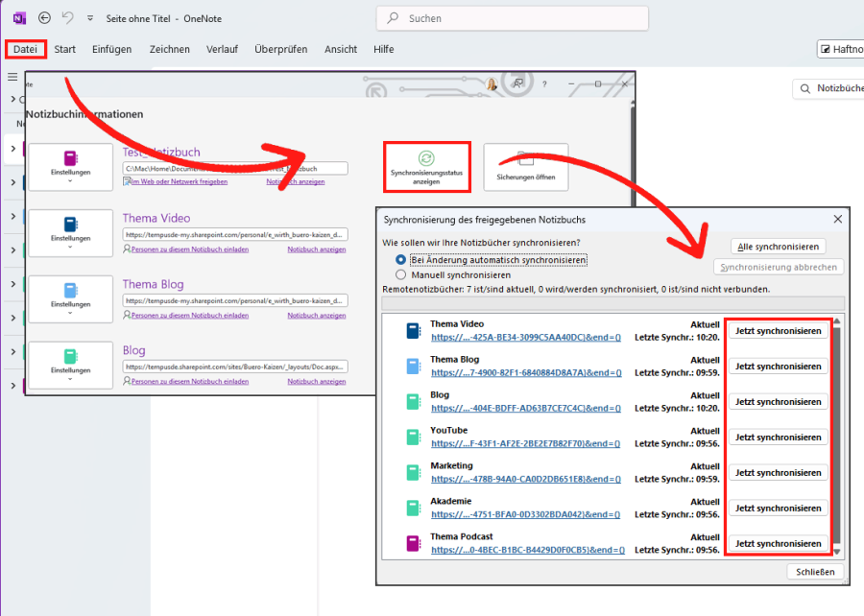Click the Back arrow in title bar
Screen dimensions: 864x616
pyautogui.click(x=44, y=18)
